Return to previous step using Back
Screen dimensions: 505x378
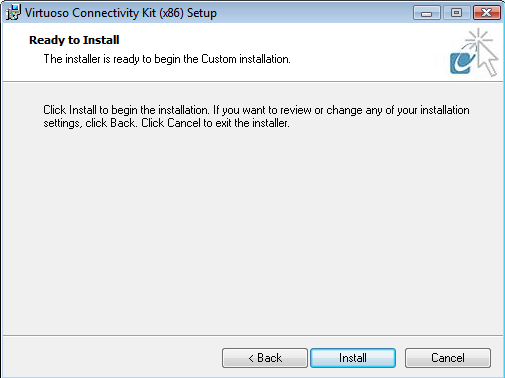pos(265,358)
